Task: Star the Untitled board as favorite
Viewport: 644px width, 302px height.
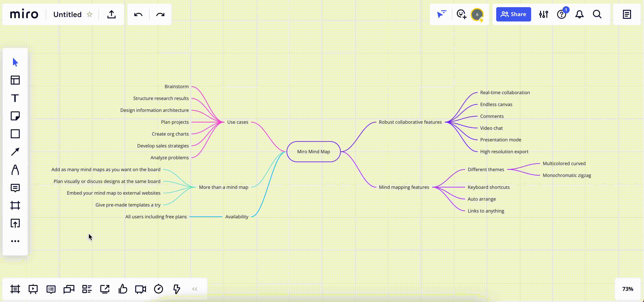Action: pyautogui.click(x=90, y=15)
